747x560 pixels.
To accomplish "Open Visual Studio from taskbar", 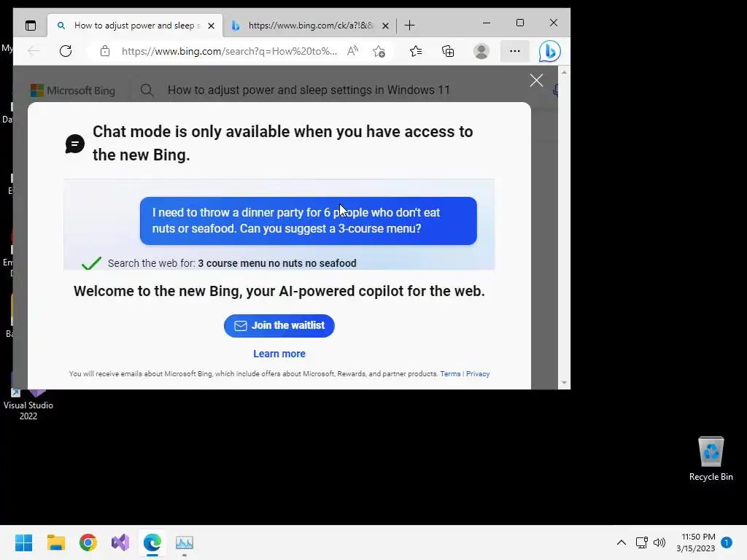I will (120, 542).
